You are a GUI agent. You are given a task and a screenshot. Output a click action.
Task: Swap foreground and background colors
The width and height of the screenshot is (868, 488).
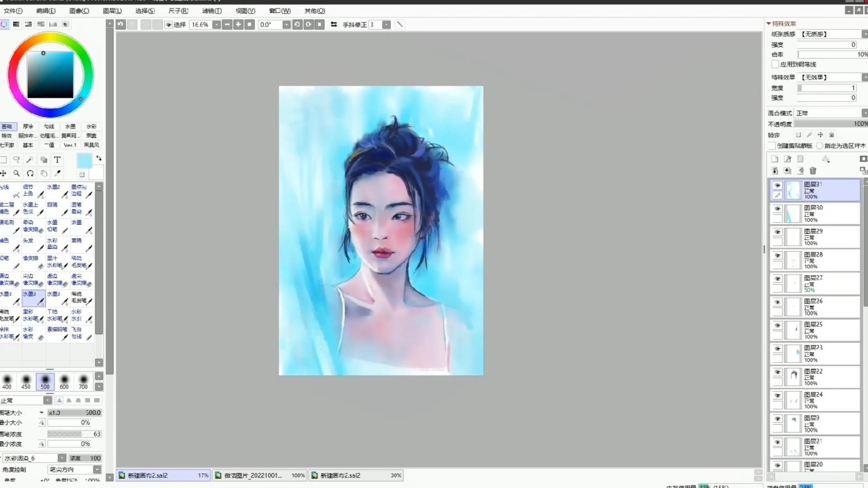(x=99, y=159)
